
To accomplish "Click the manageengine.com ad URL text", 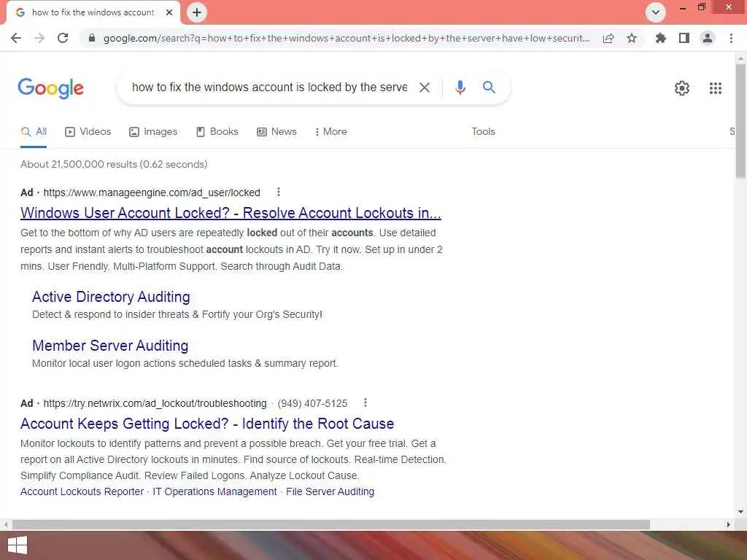I will point(152,192).
